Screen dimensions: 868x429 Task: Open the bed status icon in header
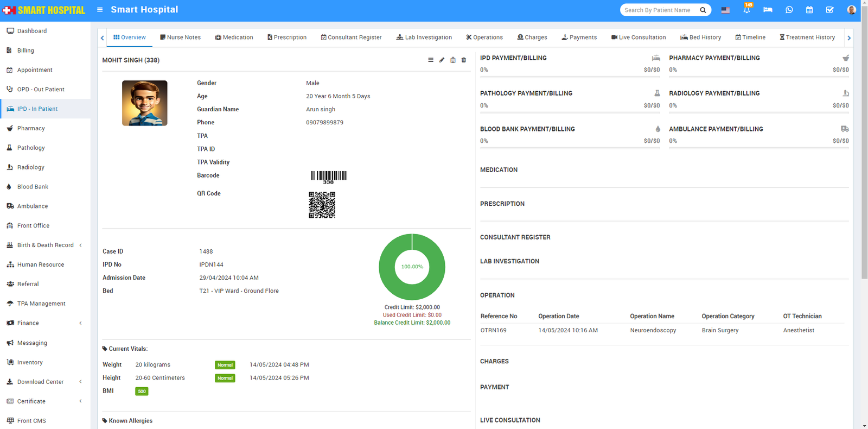click(x=768, y=10)
